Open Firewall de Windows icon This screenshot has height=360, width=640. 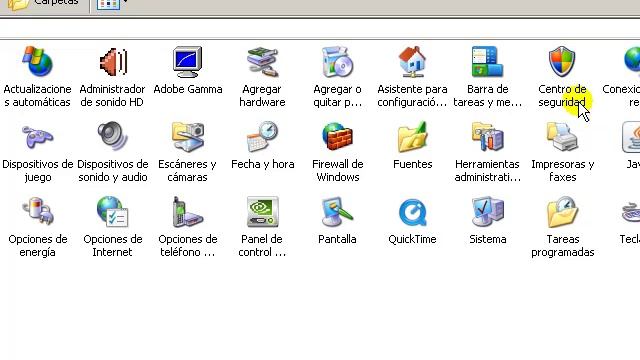click(337, 137)
